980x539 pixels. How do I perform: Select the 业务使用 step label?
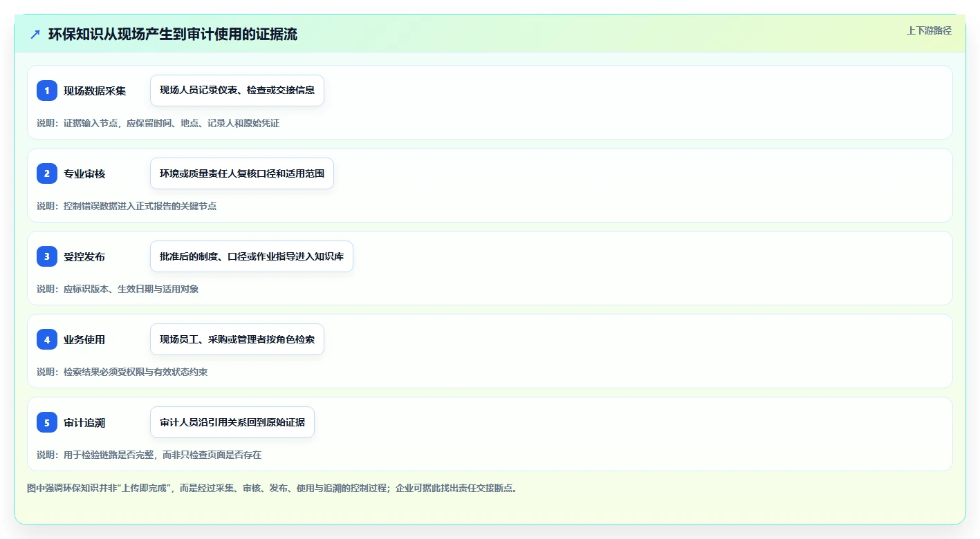(84, 339)
